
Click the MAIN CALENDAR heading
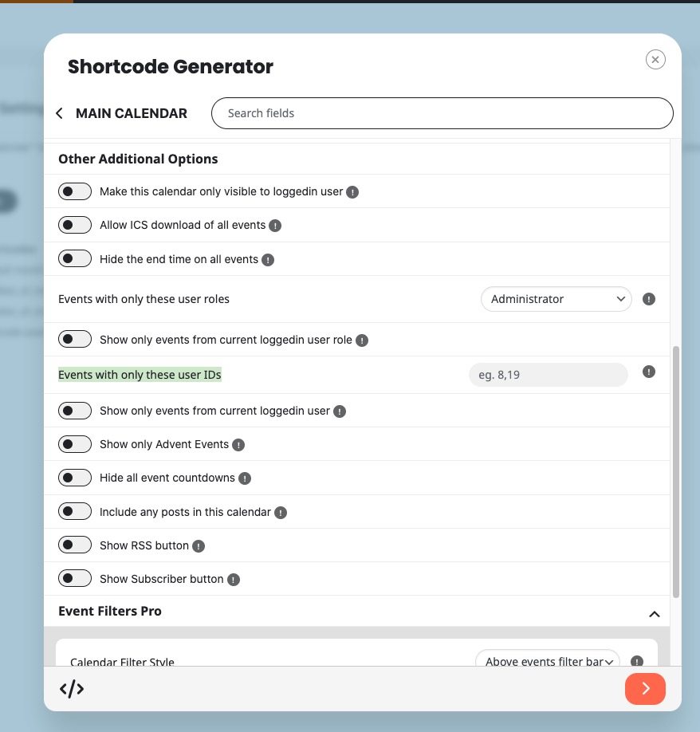point(131,113)
